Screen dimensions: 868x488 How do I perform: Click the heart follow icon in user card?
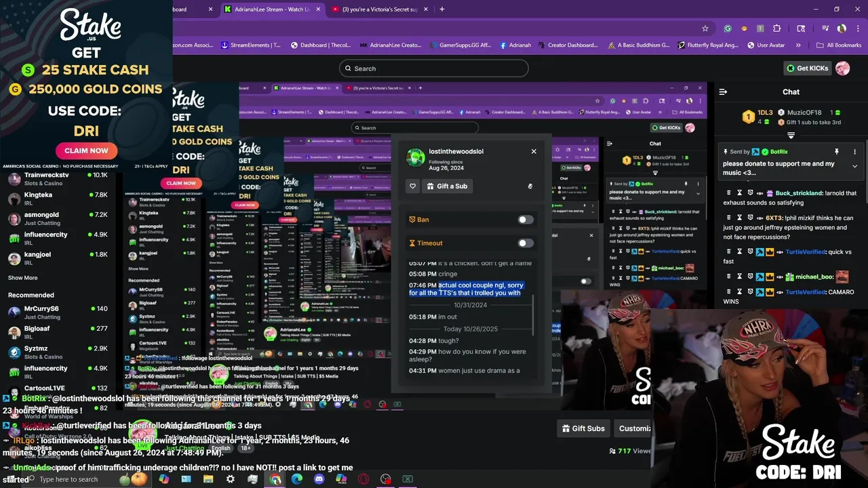(x=412, y=186)
